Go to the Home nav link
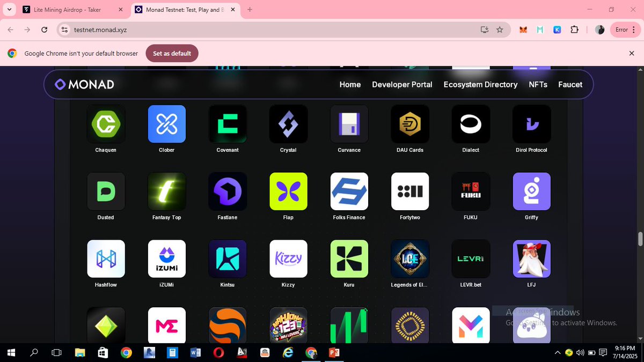Viewport: 644px width, 362px height. coord(350,84)
